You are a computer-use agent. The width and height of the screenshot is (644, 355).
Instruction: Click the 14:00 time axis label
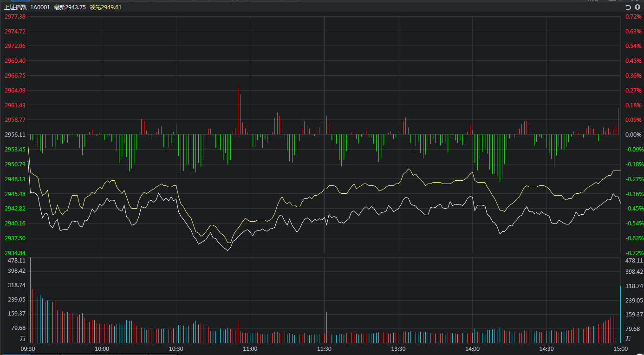click(x=472, y=349)
